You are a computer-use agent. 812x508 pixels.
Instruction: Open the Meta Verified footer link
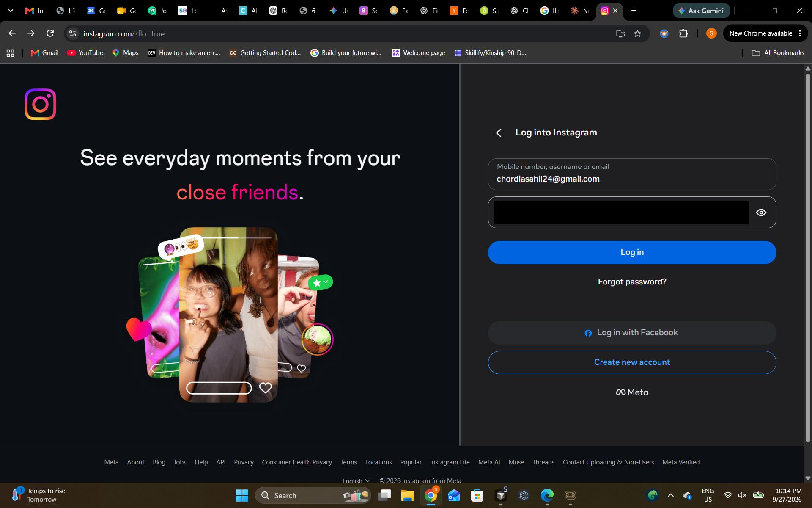[680, 462]
